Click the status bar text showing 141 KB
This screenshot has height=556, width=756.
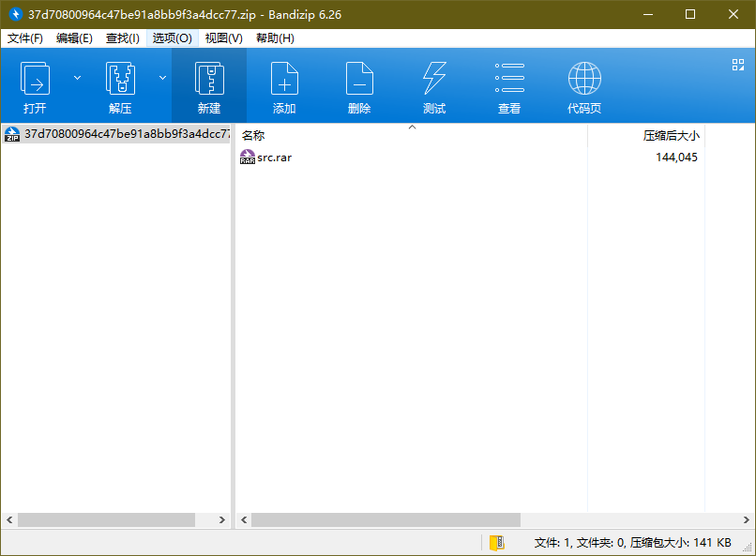click(x=632, y=543)
